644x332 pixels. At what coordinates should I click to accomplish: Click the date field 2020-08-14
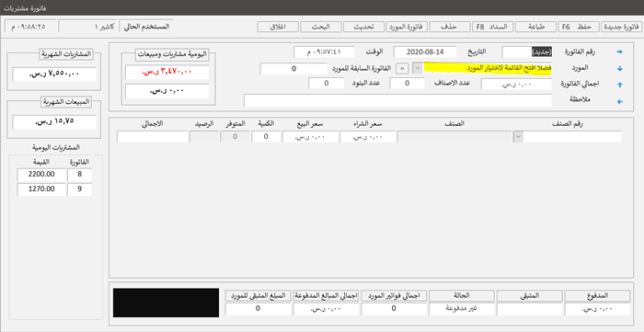pyautogui.click(x=425, y=52)
